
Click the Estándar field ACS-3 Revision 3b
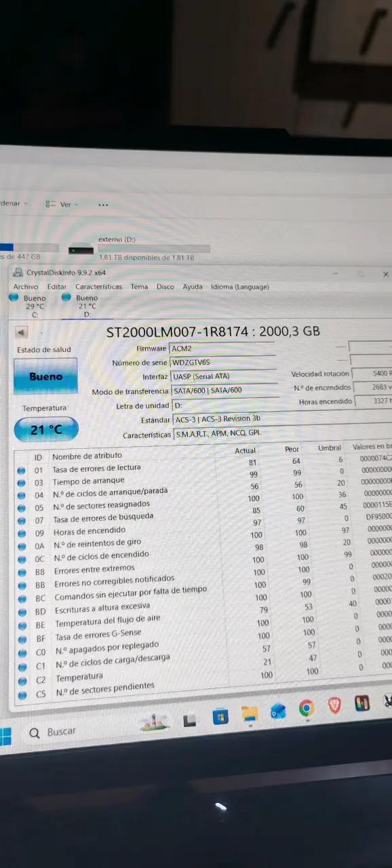[x=281, y=419]
